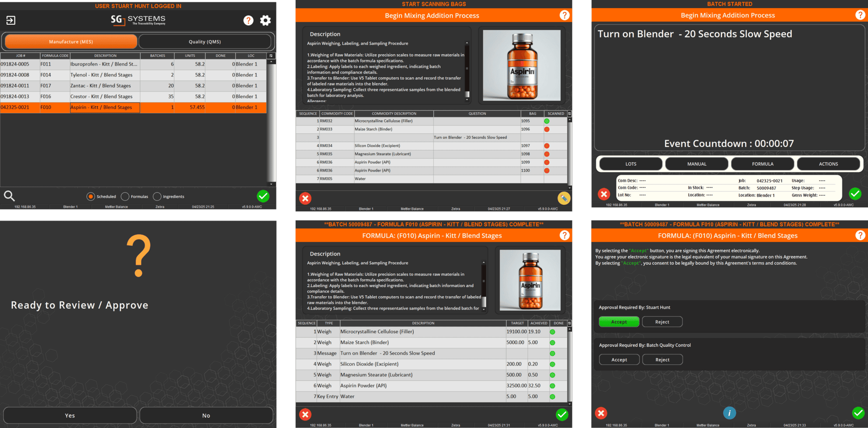The height and width of the screenshot is (428, 868).
Task: Select the highlighted Aspirin - Kitt / Blend Stages row
Action: point(133,107)
